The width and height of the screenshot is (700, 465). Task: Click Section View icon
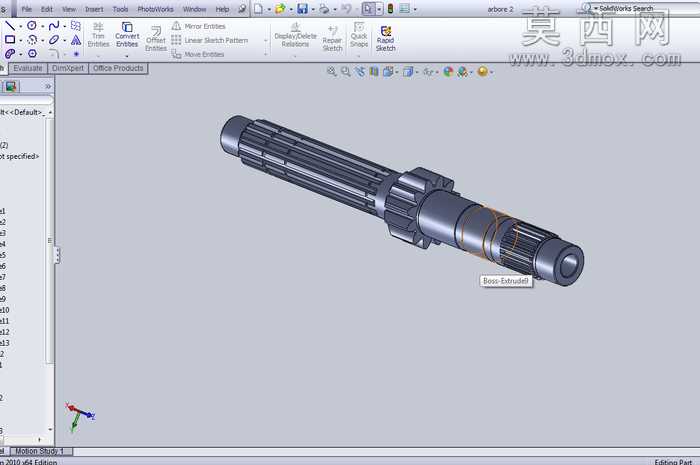[x=374, y=71]
